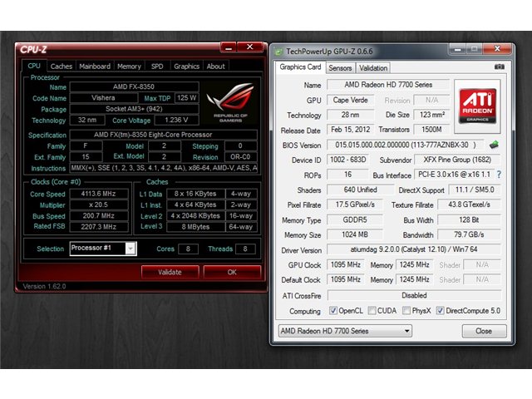
Task: Click the Specification field in CPU-Z
Action: (x=163, y=135)
